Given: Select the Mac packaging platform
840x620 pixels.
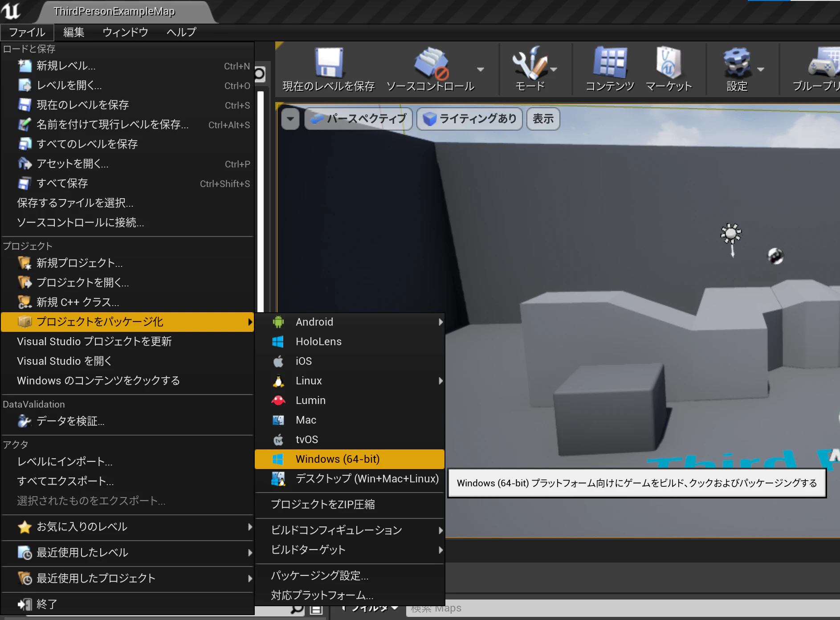Looking at the screenshot, I should 350,420.
